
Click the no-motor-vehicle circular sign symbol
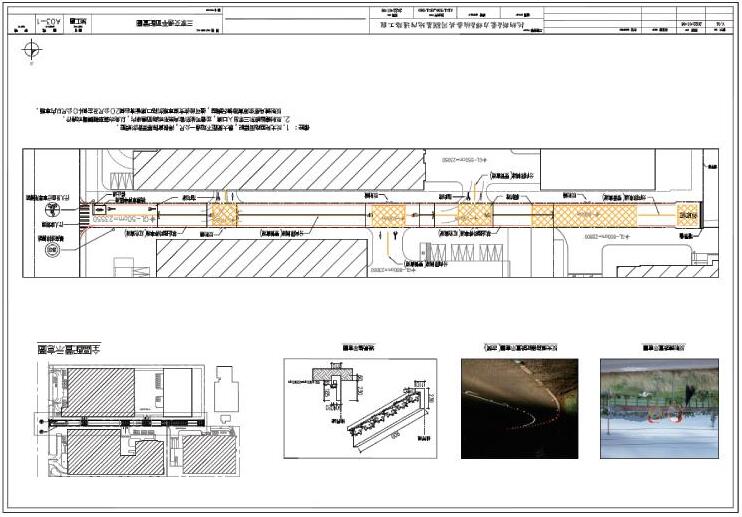(x=51, y=210)
